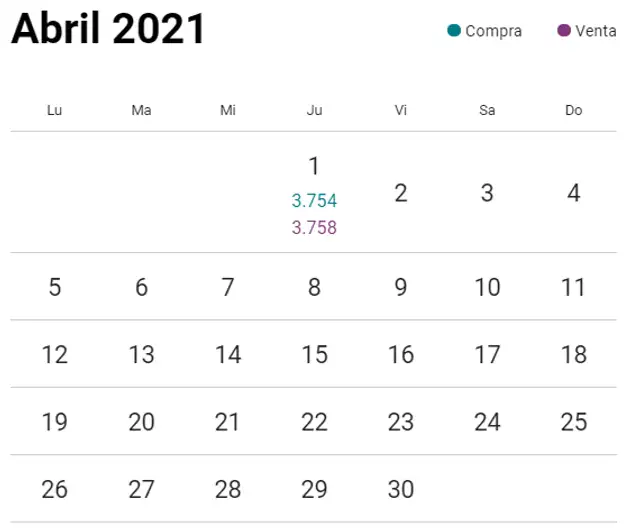The width and height of the screenshot is (640, 531).
Task: Click the Abril 2021 month heading
Action: pyautogui.click(x=108, y=29)
